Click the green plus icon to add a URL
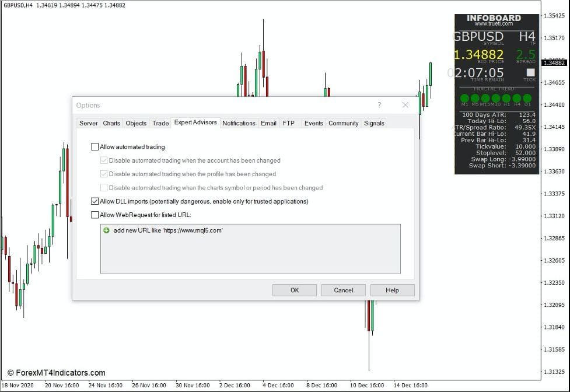The height and width of the screenshot is (392, 570). pyautogui.click(x=106, y=230)
